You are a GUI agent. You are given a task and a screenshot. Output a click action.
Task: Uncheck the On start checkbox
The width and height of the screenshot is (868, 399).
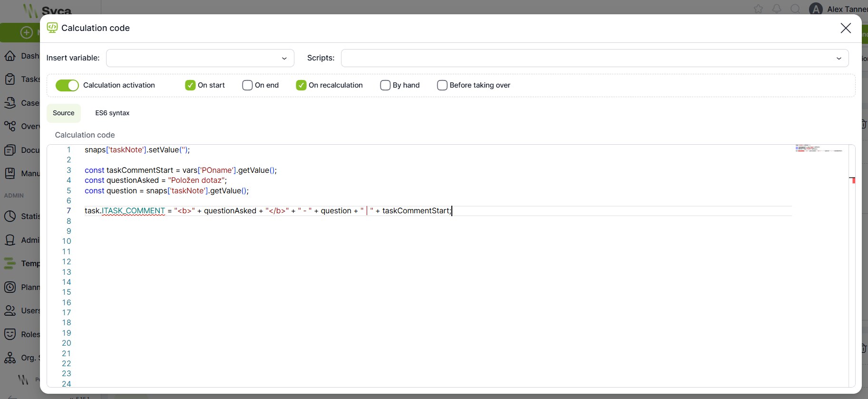pyautogui.click(x=190, y=85)
